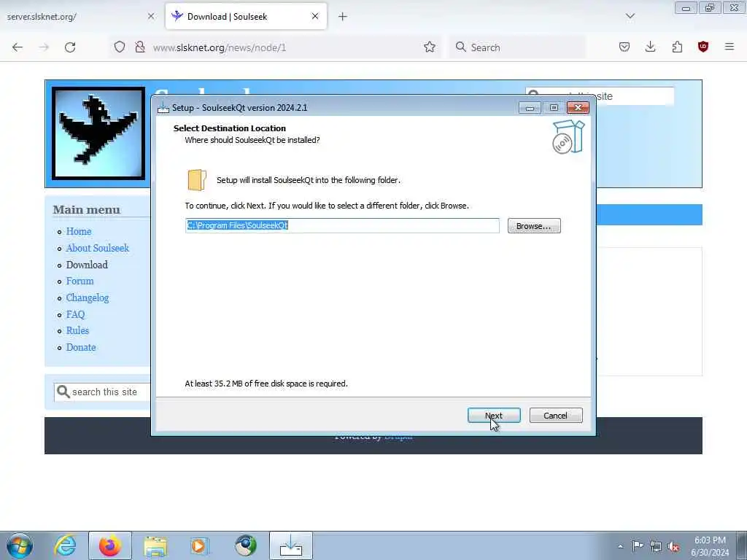Click the destination folder path field

coord(342,225)
